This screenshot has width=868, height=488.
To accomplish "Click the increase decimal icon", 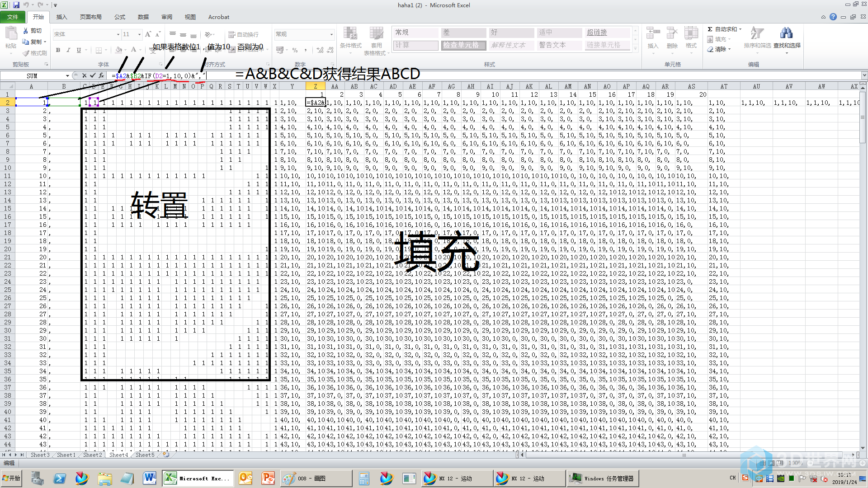I will point(320,50).
